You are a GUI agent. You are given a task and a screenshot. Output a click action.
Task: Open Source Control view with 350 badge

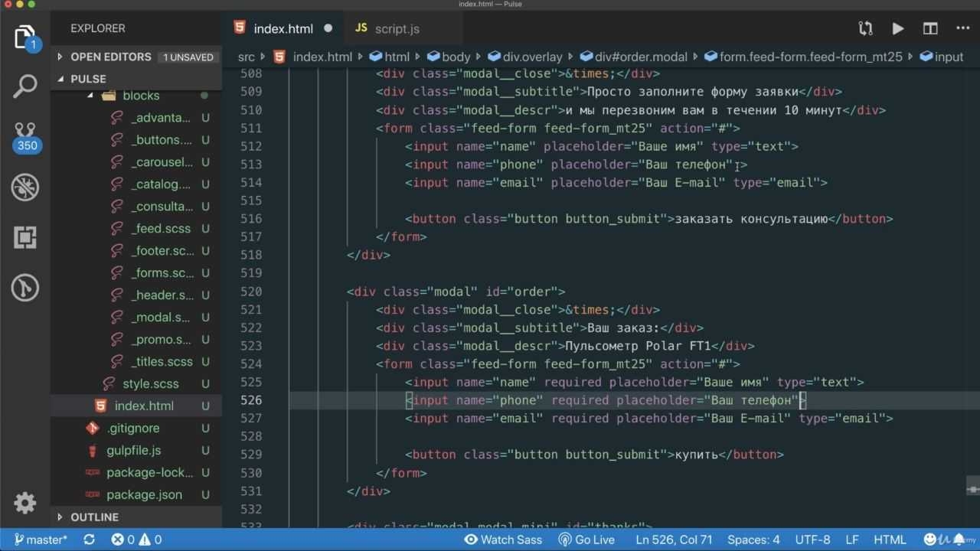[25, 136]
